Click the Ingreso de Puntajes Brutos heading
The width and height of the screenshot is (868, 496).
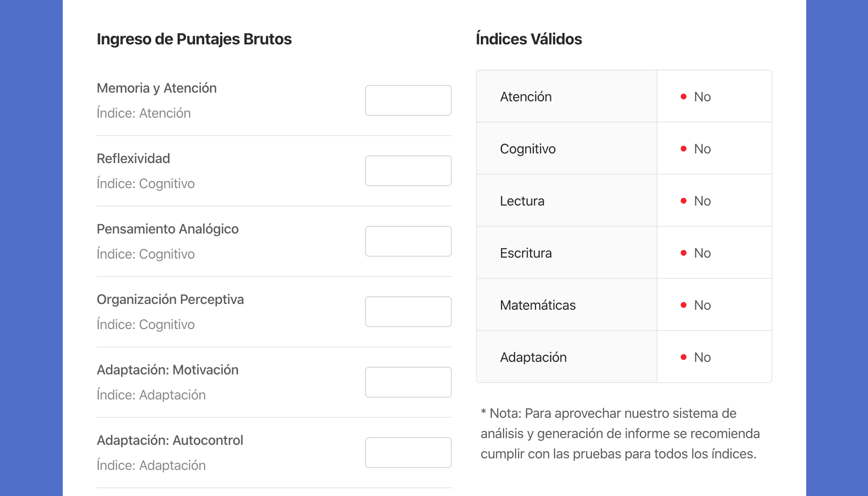tap(194, 39)
